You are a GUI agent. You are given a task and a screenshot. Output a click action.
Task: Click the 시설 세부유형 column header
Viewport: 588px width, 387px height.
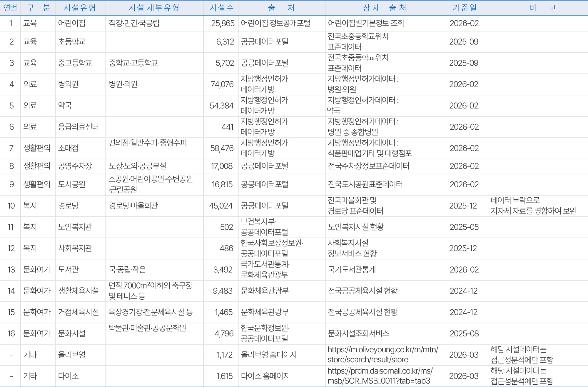pyautogui.click(x=154, y=8)
